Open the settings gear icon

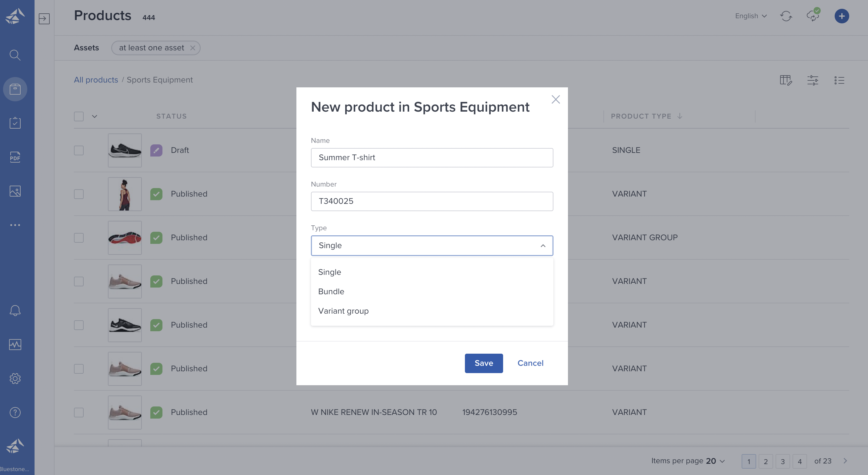(15, 378)
